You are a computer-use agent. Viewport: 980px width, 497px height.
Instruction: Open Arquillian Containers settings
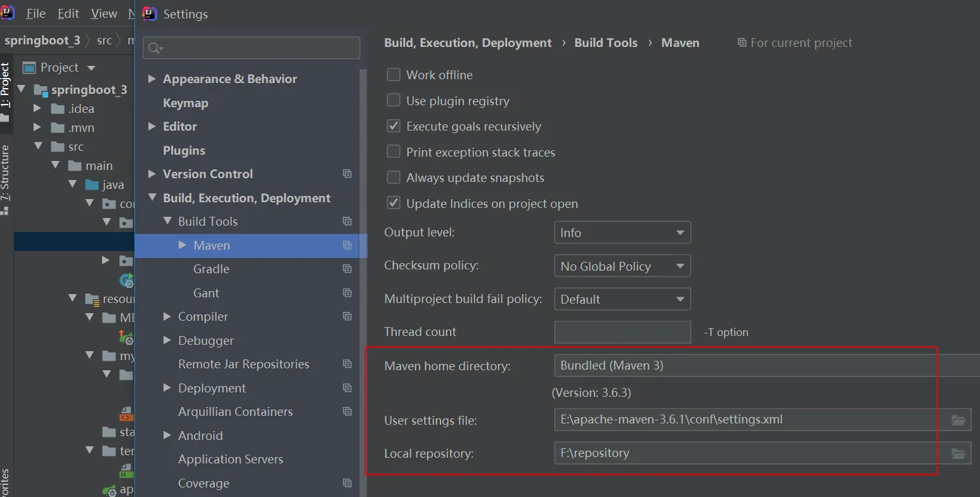pos(235,411)
